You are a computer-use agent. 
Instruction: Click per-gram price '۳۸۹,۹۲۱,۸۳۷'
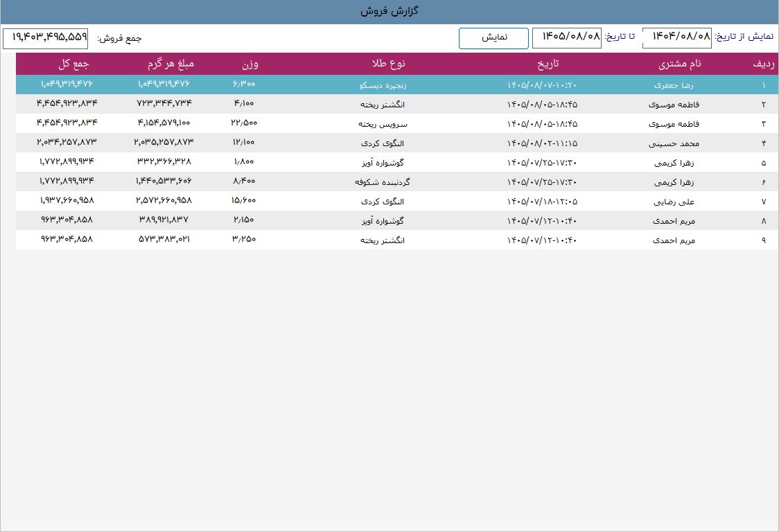click(x=164, y=219)
